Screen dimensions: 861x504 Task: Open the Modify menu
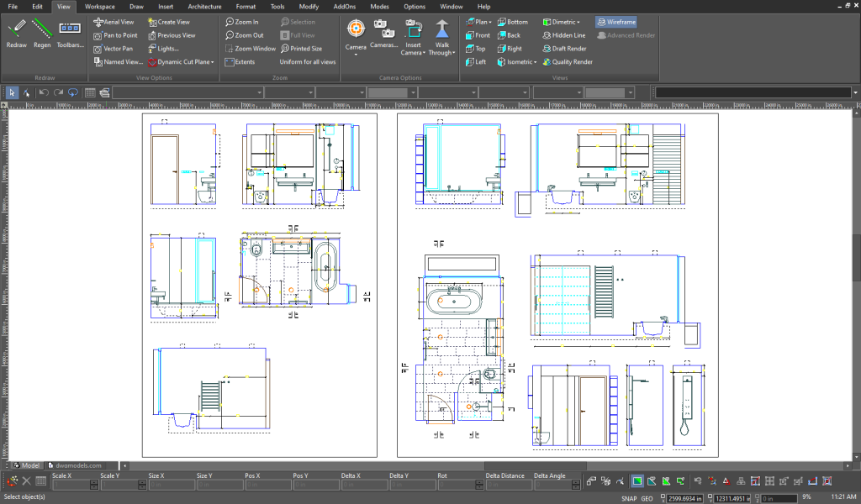click(x=309, y=7)
